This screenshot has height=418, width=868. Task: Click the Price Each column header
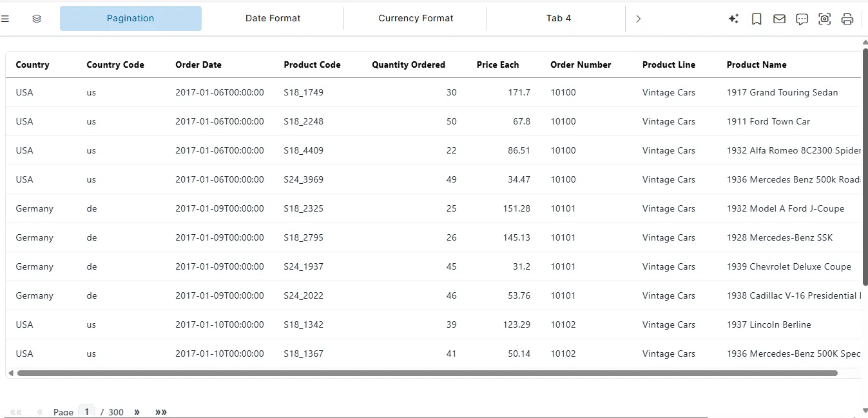(497, 65)
